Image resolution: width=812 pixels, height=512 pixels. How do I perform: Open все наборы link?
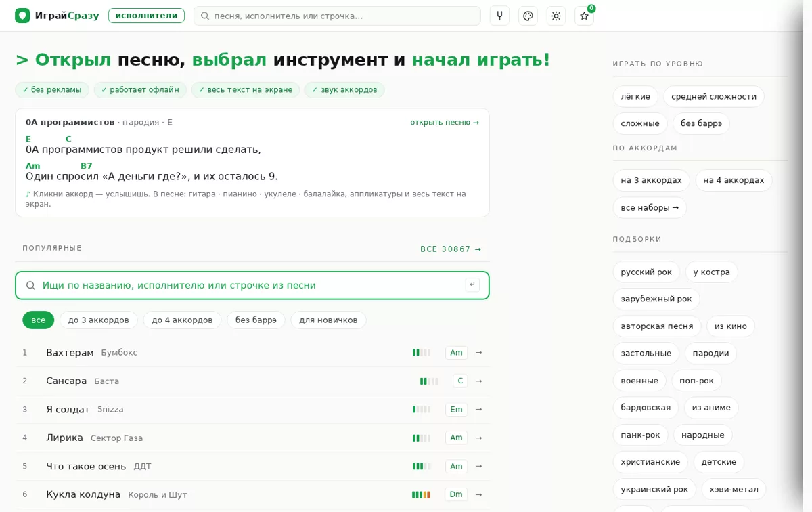point(650,208)
